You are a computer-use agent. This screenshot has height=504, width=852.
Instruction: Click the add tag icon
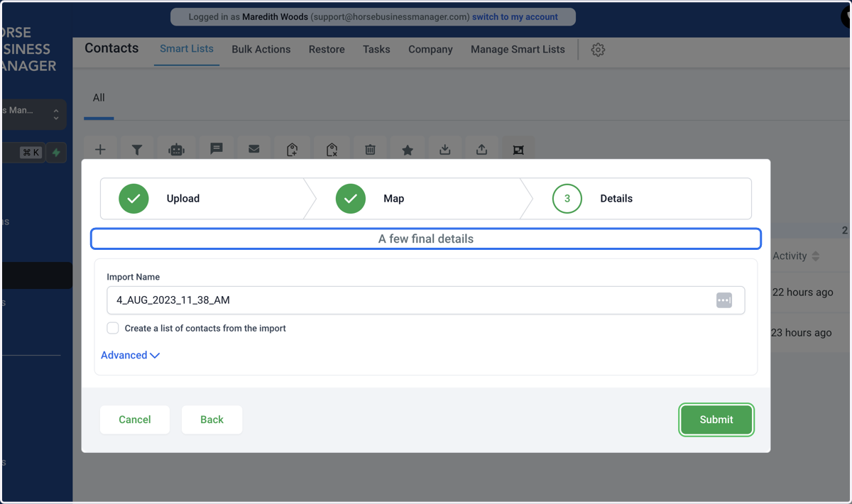[x=292, y=149]
